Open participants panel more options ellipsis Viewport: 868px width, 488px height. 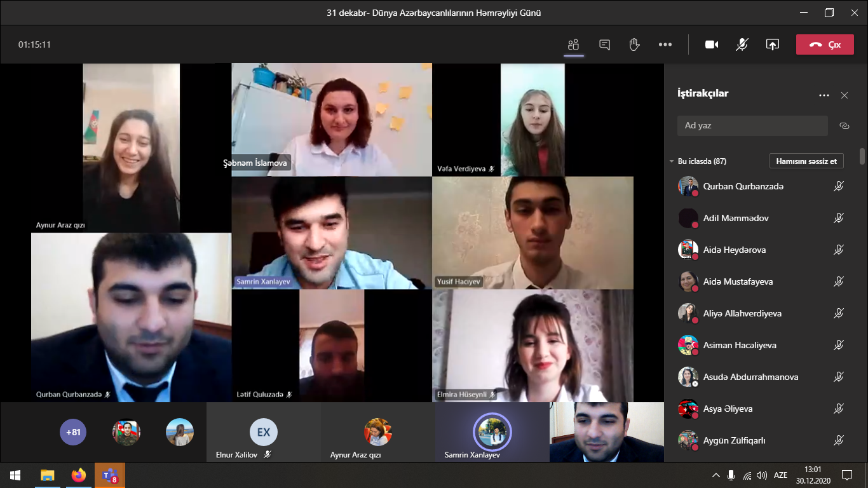[824, 95]
